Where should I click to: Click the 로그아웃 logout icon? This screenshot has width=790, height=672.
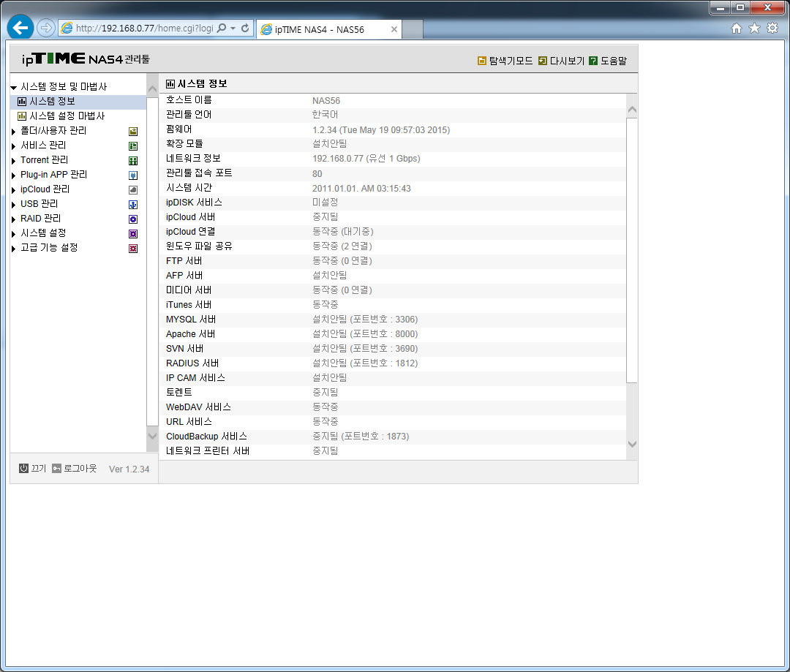56,469
